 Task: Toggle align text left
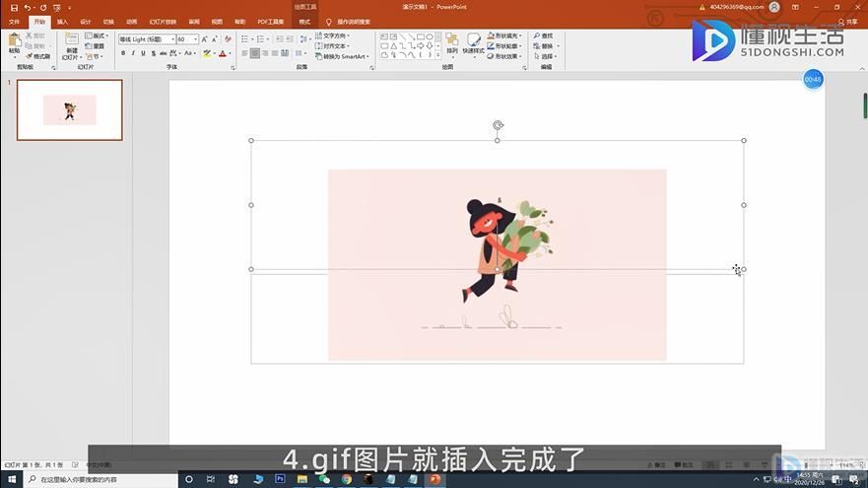point(244,54)
